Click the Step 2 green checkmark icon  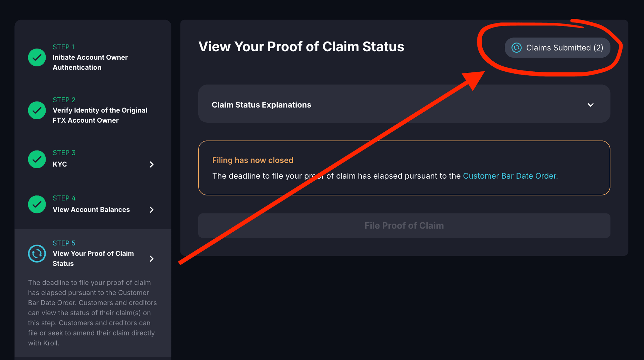click(37, 110)
